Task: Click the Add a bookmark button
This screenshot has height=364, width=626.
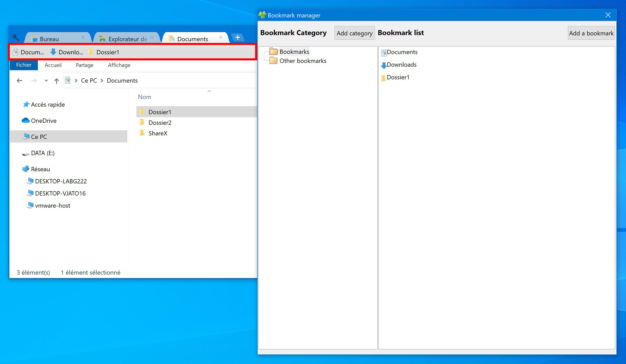Action: [x=591, y=33]
